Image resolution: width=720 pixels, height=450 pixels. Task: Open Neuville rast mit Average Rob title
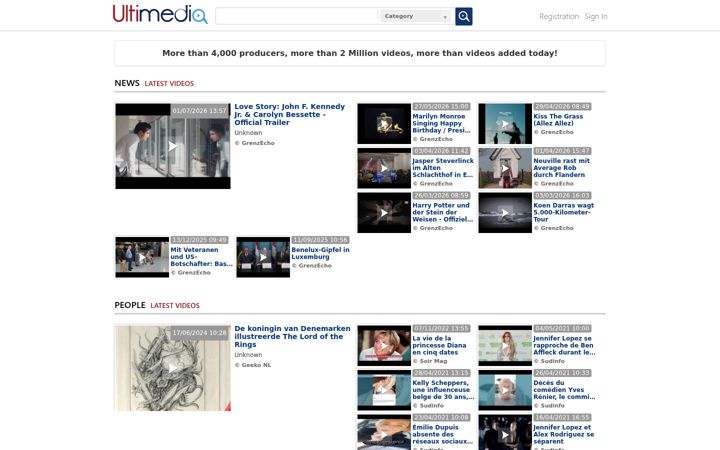point(561,168)
